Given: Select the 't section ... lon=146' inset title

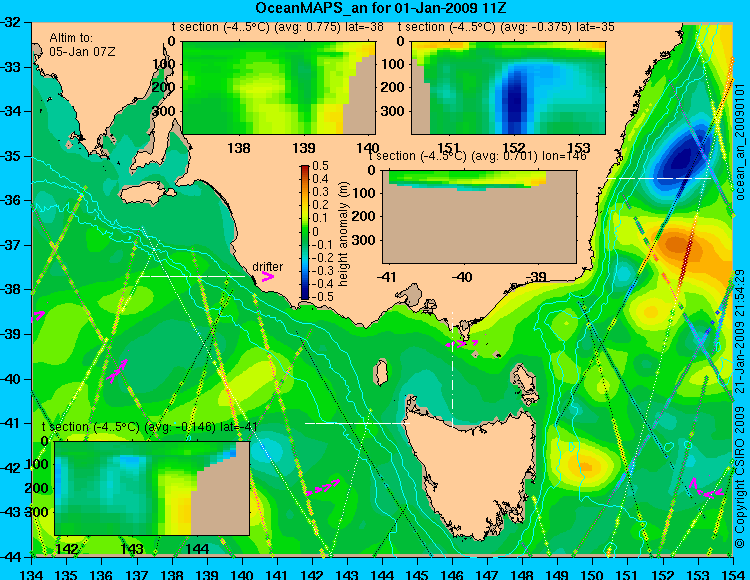Looking at the screenshot, I should point(477,156).
